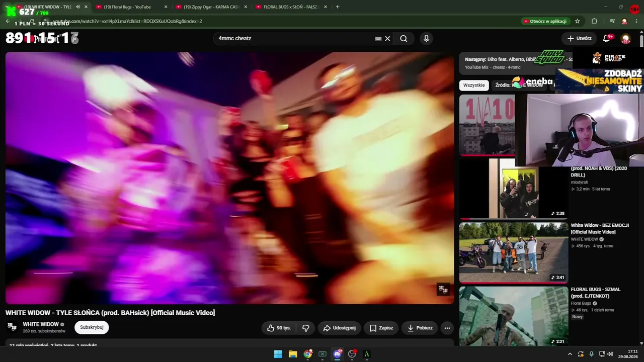Open White Widow - BEZ EMOCJI title
644x362 pixels.
(x=600, y=229)
